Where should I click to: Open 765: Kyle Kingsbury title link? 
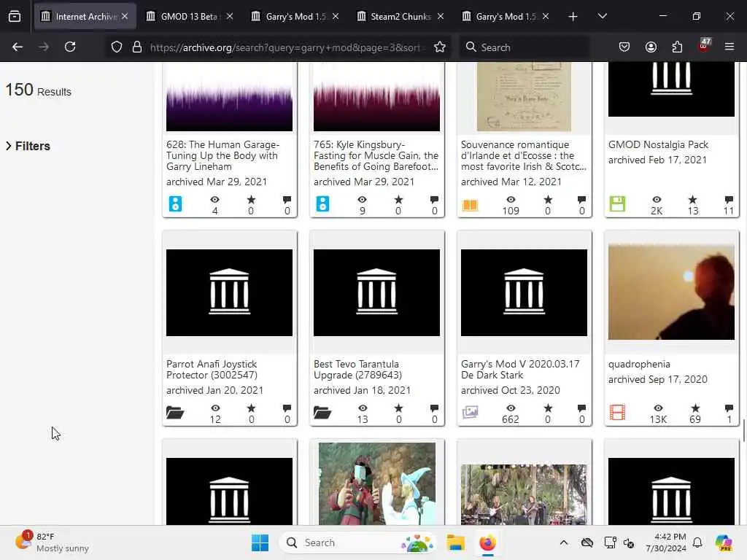(376, 155)
